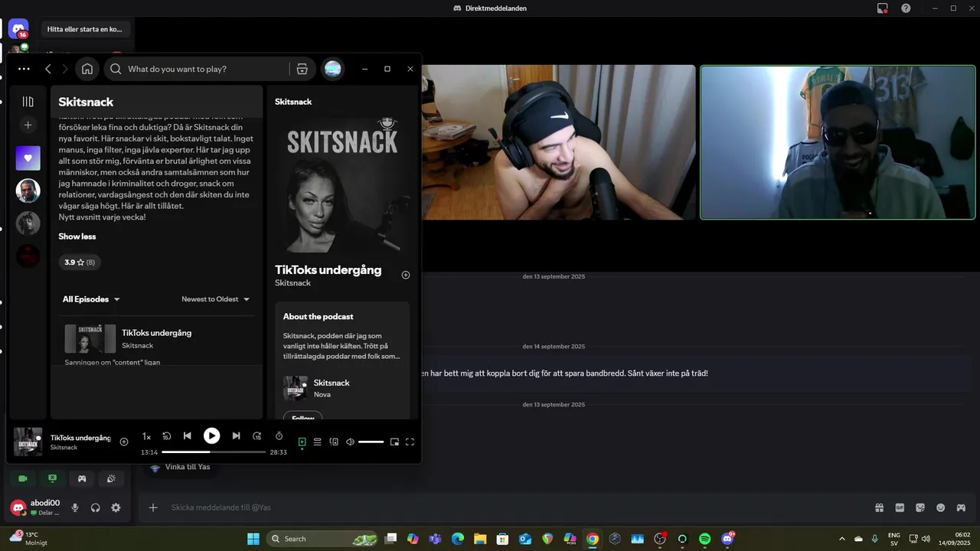Image resolution: width=980 pixels, height=551 pixels.
Task: Open Discord apps controller icon in chat bar
Action: pos(961,507)
